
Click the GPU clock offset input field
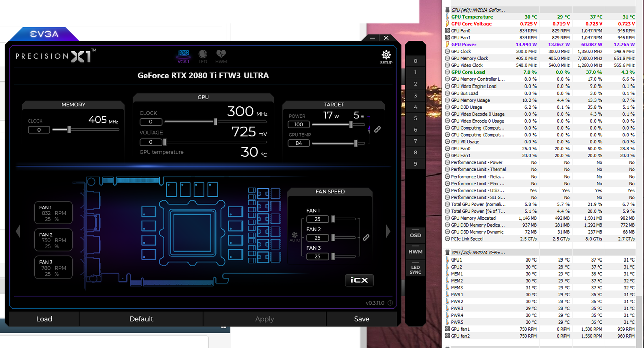[151, 122]
